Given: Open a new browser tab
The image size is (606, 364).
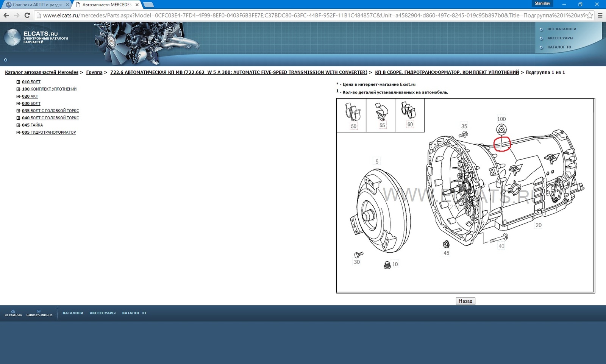Looking at the screenshot, I should click(148, 5).
